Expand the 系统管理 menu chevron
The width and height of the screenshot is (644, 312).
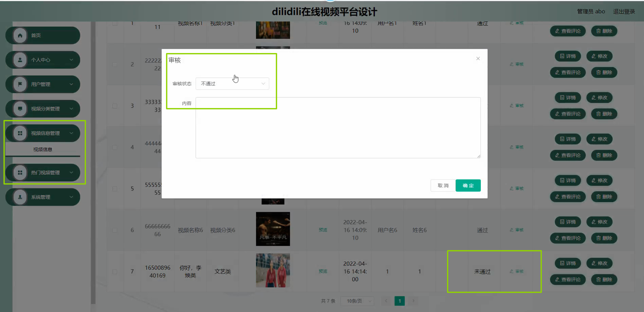71,197
